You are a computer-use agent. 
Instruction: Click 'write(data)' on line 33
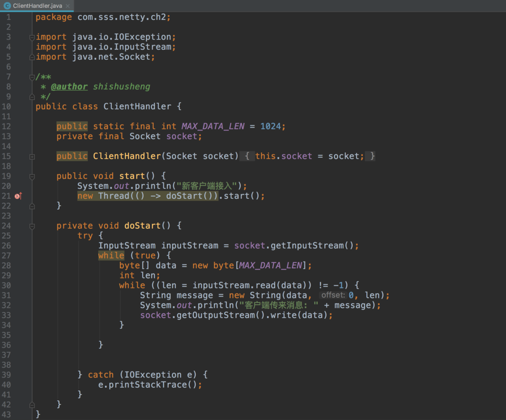[x=299, y=315]
